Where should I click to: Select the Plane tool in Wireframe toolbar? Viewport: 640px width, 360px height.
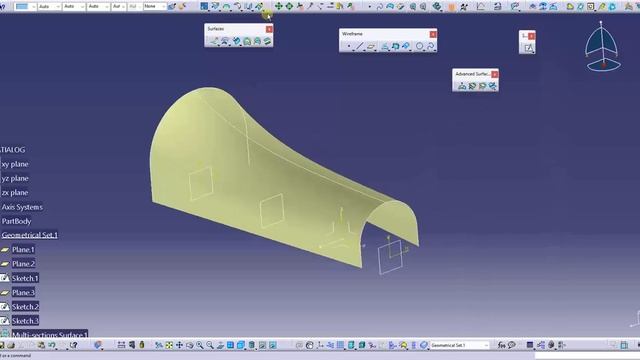coord(370,46)
